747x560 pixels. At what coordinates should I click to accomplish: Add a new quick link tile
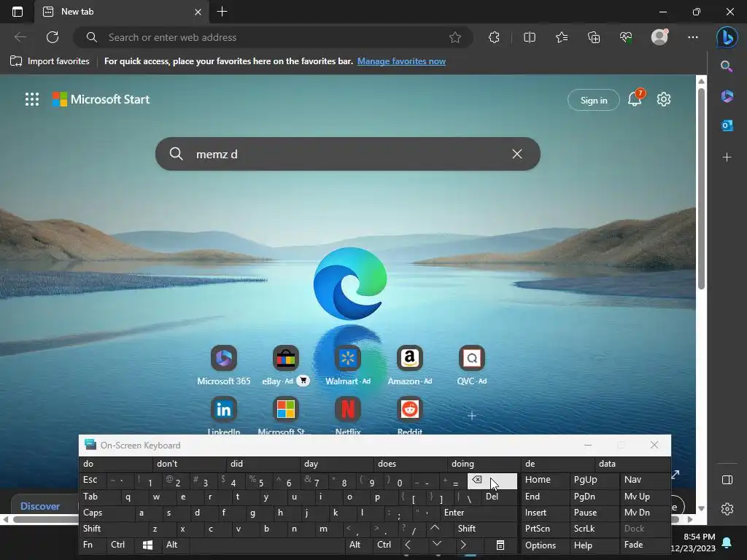(x=472, y=416)
